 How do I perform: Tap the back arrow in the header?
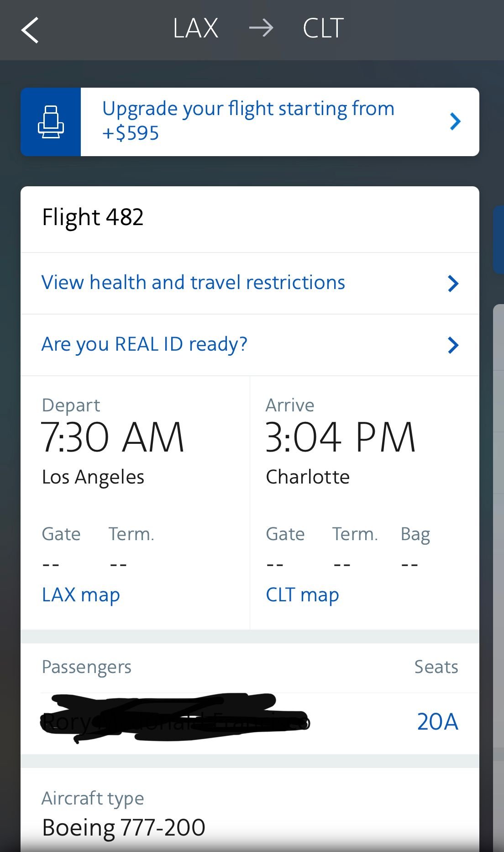(x=30, y=30)
